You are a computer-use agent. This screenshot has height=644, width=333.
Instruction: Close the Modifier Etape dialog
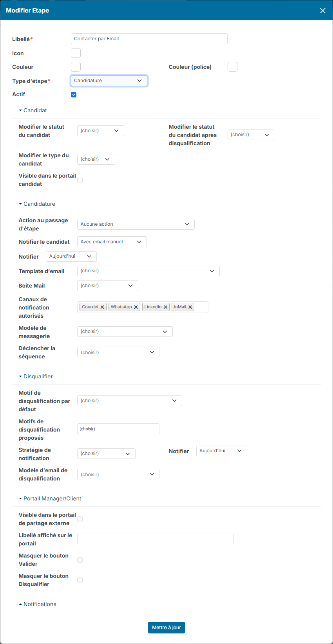[323, 11]
